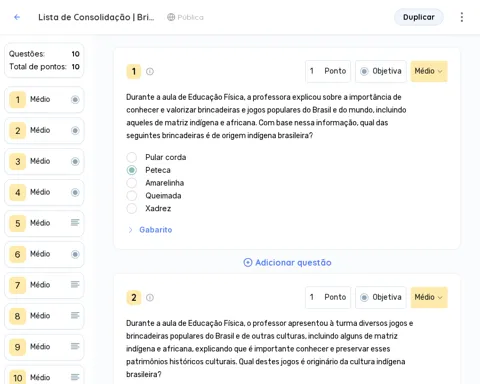Click the info icon beside question 1
The image size is (480, 384).
click(150, 71)
